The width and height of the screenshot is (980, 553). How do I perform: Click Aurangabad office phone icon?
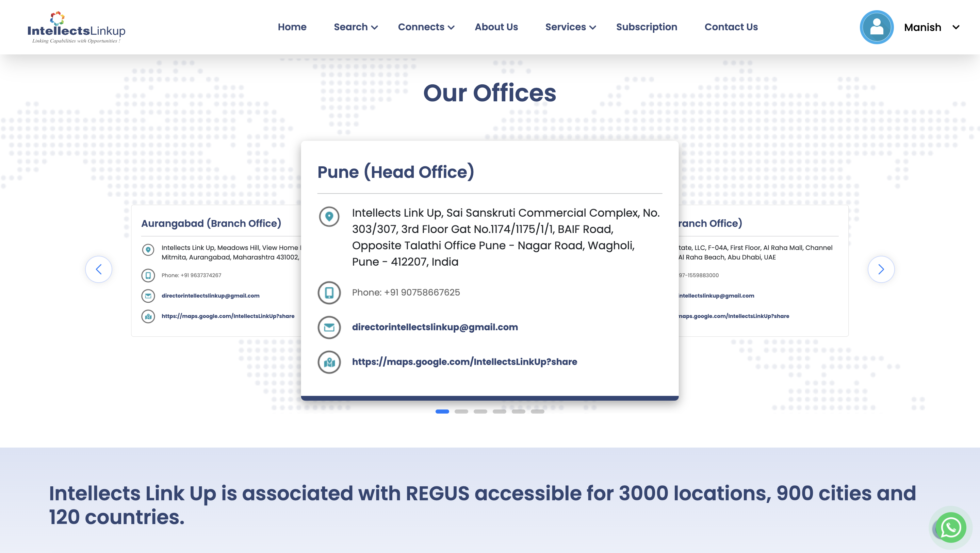pyautogui.click(x=148, y=275)
